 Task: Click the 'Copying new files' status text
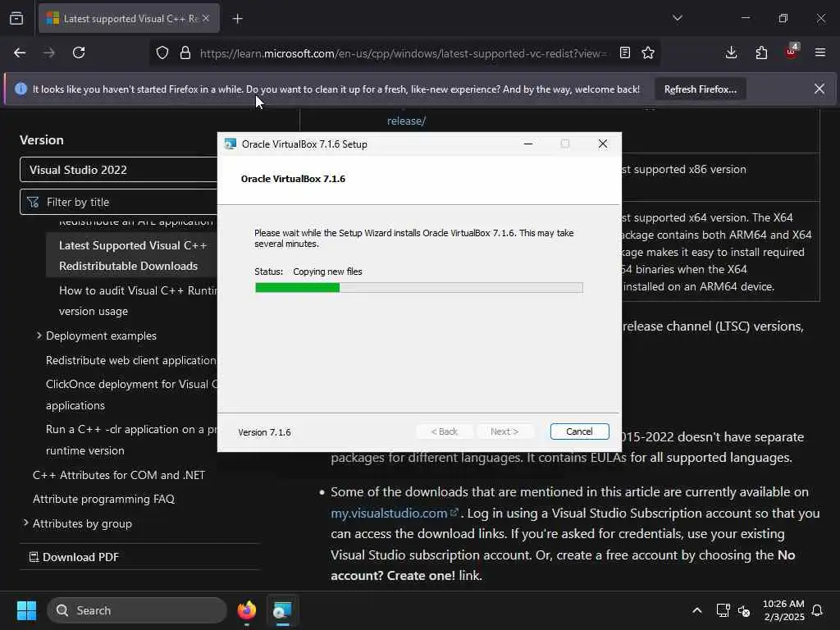[x=327, y=272]
